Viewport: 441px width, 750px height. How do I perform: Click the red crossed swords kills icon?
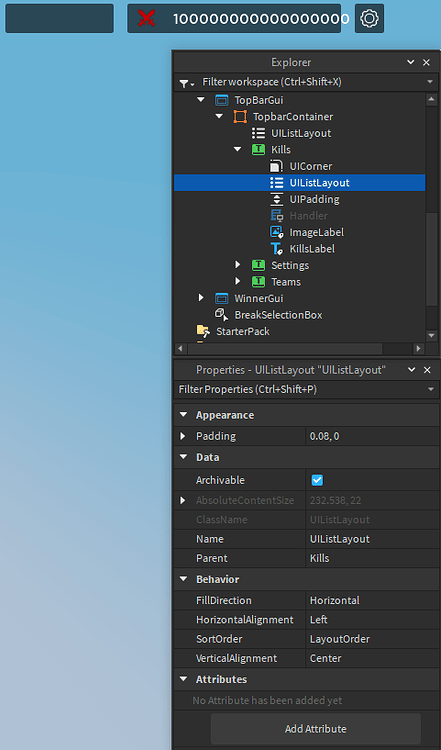coord(146,19)
